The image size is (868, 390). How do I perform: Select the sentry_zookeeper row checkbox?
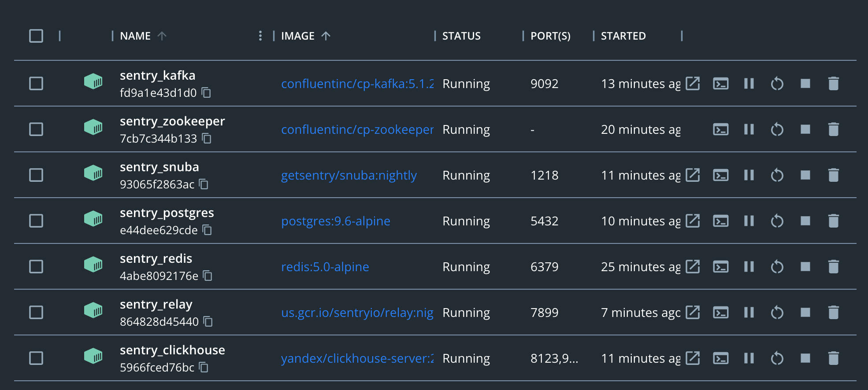point(36,129)
